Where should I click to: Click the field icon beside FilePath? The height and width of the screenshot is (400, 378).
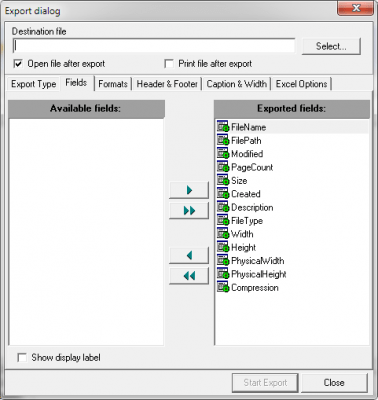tap(223, 140)
